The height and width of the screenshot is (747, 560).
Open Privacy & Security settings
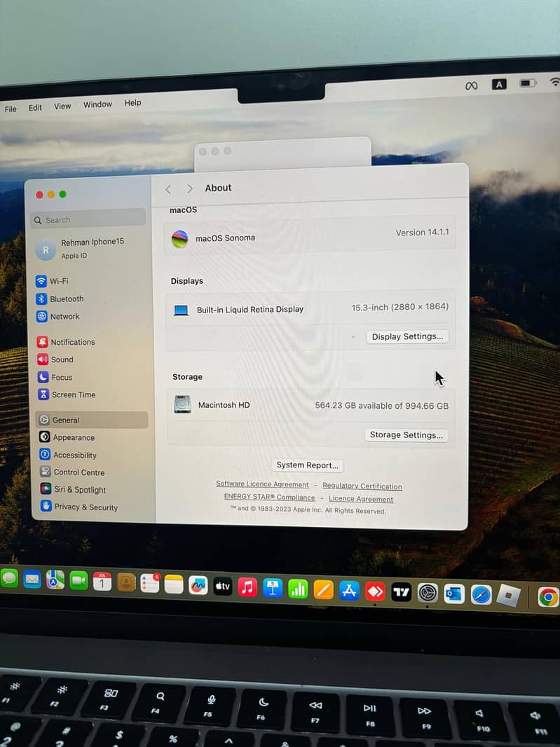coord(80,507)
